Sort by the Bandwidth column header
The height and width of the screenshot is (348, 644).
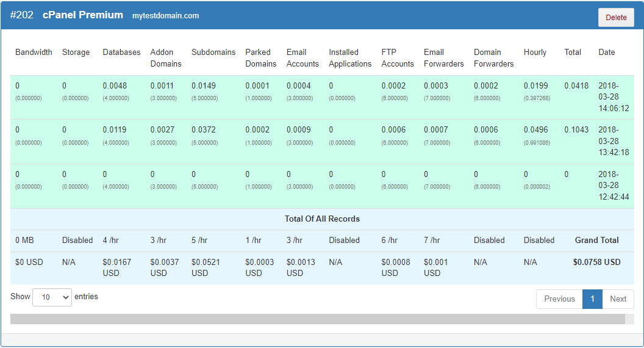[34, 53]
